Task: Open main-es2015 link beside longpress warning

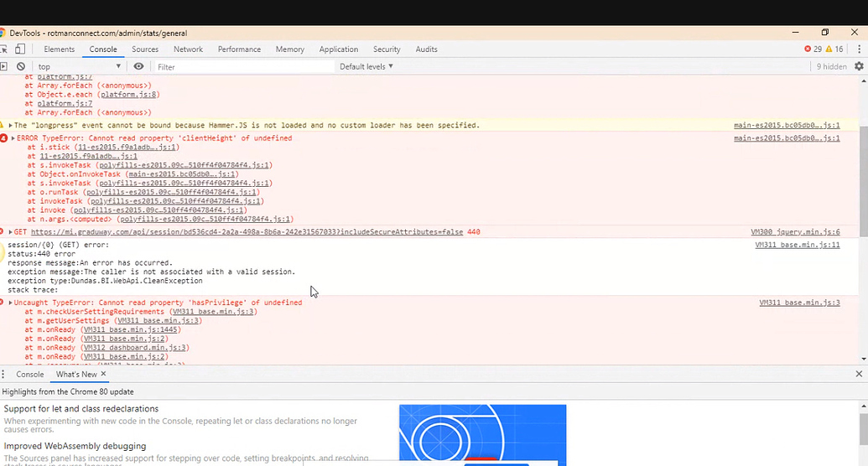Action: (787, 126)
